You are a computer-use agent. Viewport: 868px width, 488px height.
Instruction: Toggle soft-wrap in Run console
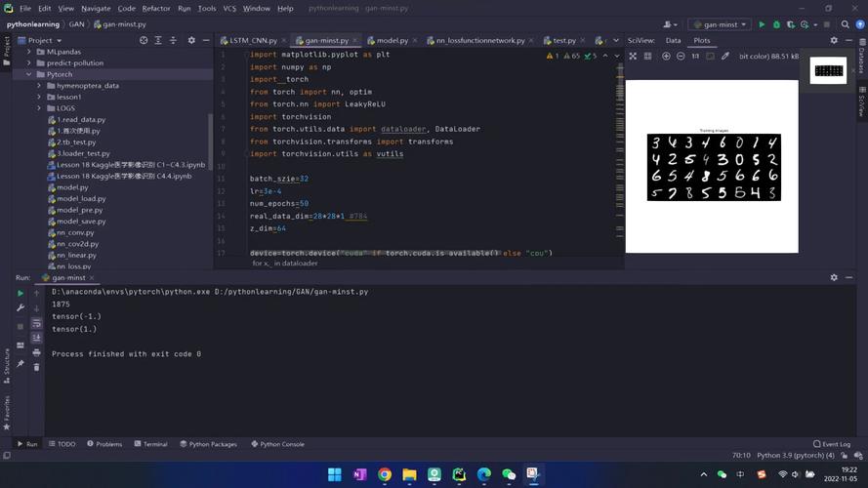pos(36,323)
